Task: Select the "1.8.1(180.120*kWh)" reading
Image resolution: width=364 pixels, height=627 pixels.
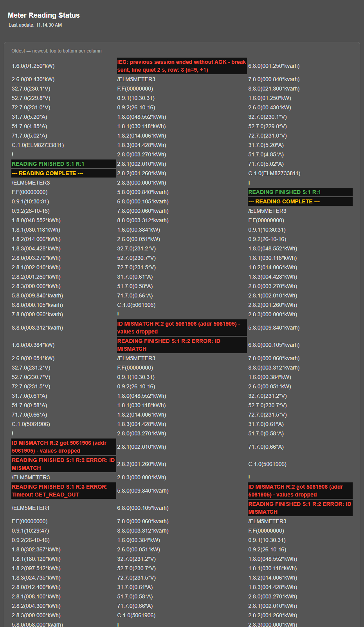Action: (x=36, y=559)
